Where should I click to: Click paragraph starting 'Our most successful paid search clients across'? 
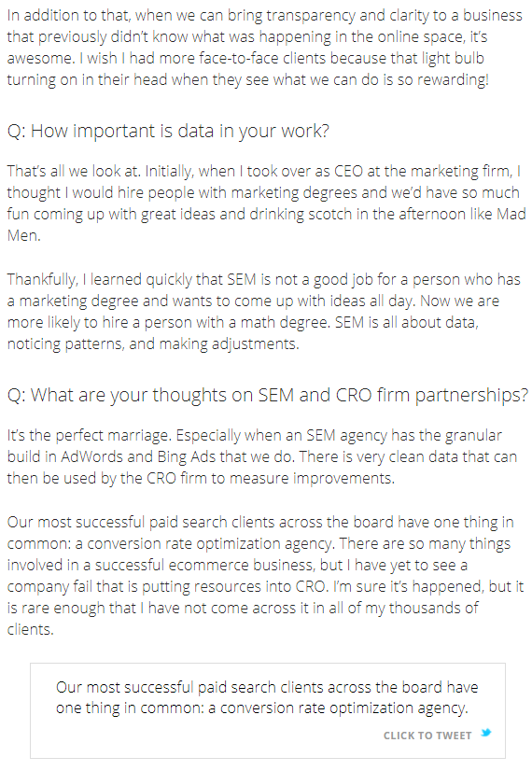[x=265, y=575]
